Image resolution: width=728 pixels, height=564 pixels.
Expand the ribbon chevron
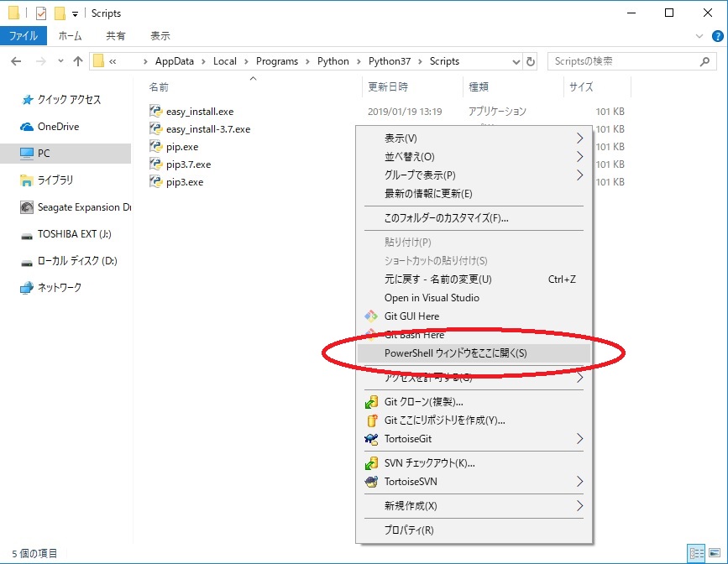click(x=699, y=36)
